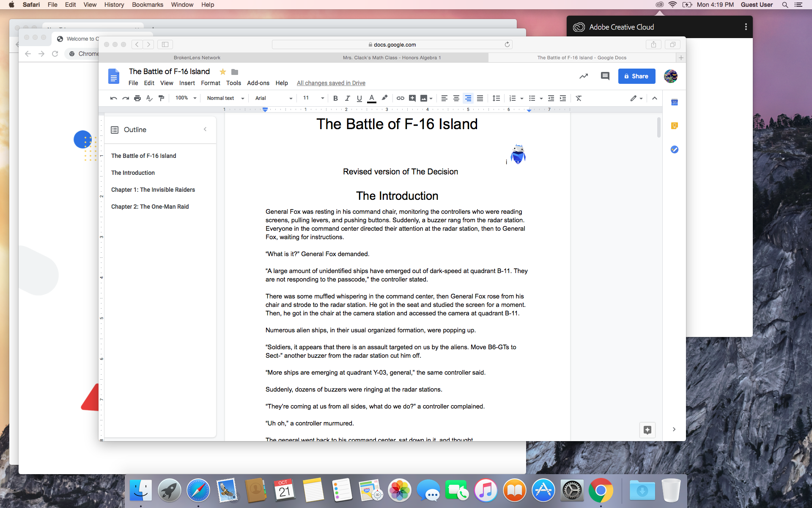Toggle underline formatting
812x508 pixels.
tap(359, 98)
